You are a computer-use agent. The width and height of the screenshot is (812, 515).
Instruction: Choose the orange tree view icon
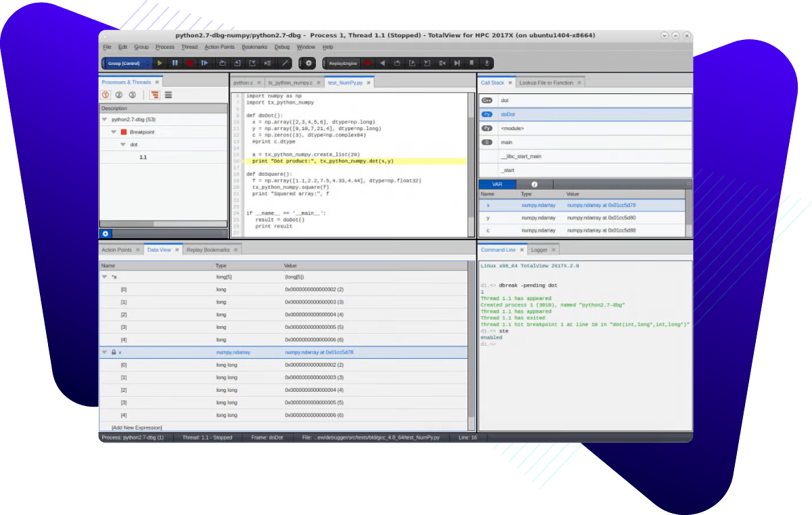[x=155, y=95]
